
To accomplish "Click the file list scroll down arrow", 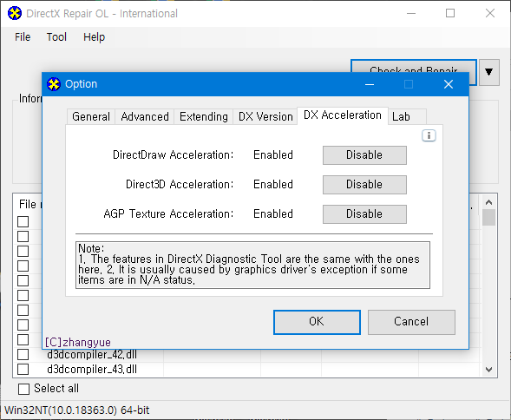I will point(488,370).
